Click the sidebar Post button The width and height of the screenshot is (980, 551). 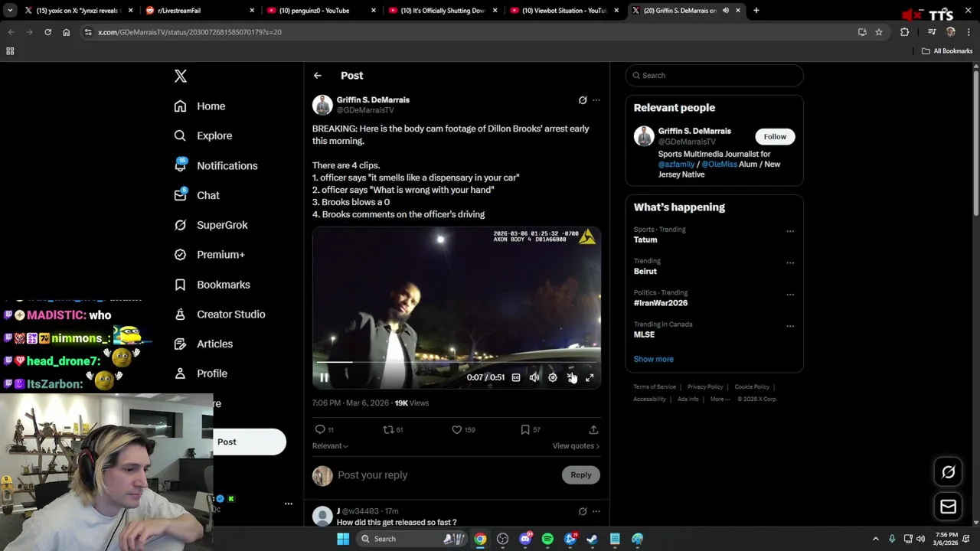coord(250,442)
